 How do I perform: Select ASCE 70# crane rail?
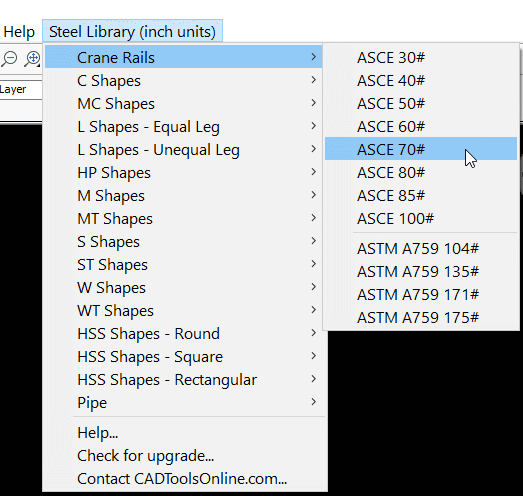pos(421,149)
